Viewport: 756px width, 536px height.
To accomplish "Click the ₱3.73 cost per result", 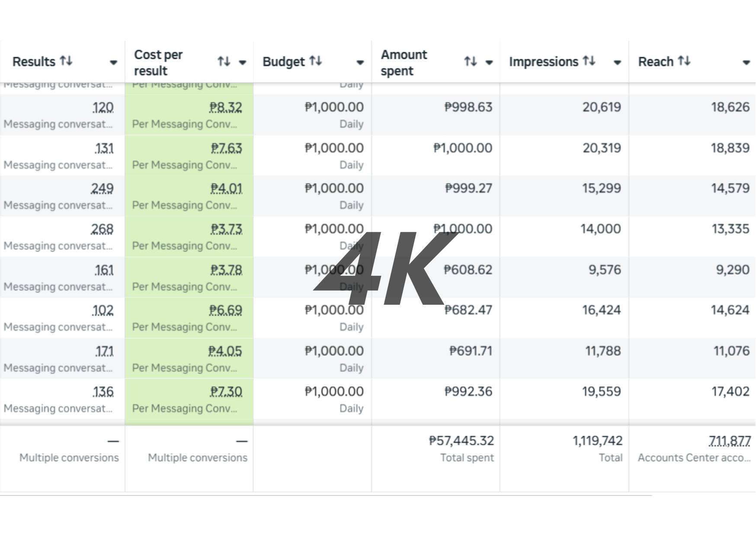I will click(226, 229).
